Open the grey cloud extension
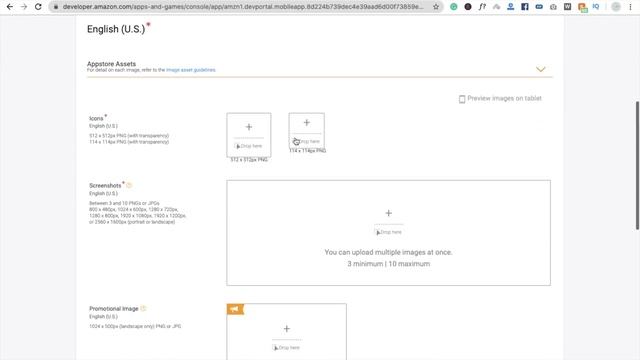This screenshot has height=360, width=640. tap(496, 7)
